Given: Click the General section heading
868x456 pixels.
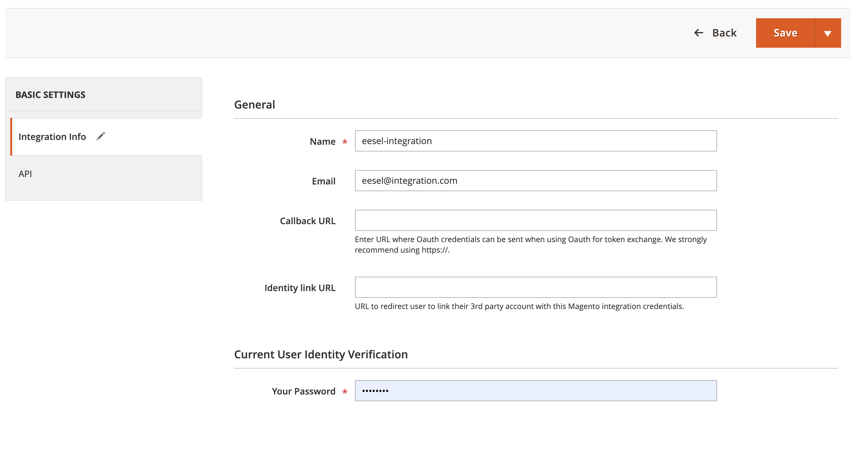Looking at the screenshot, I should 254,105.
